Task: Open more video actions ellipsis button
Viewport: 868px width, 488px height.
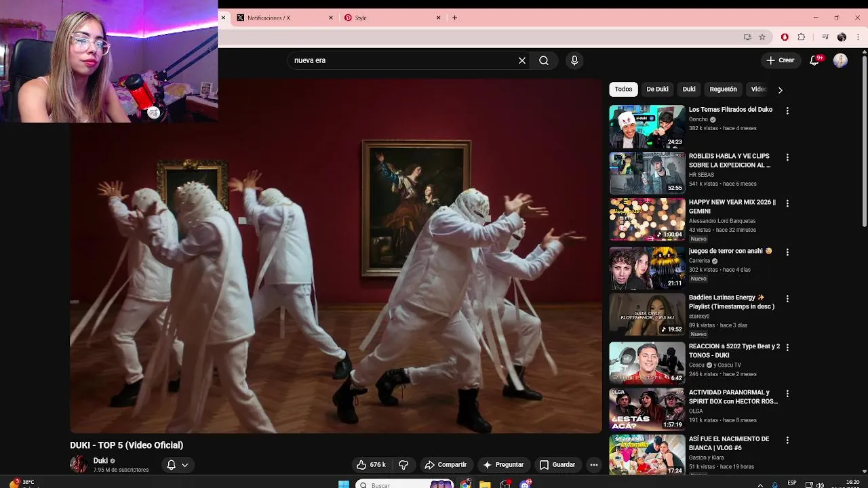Action: 594,464
